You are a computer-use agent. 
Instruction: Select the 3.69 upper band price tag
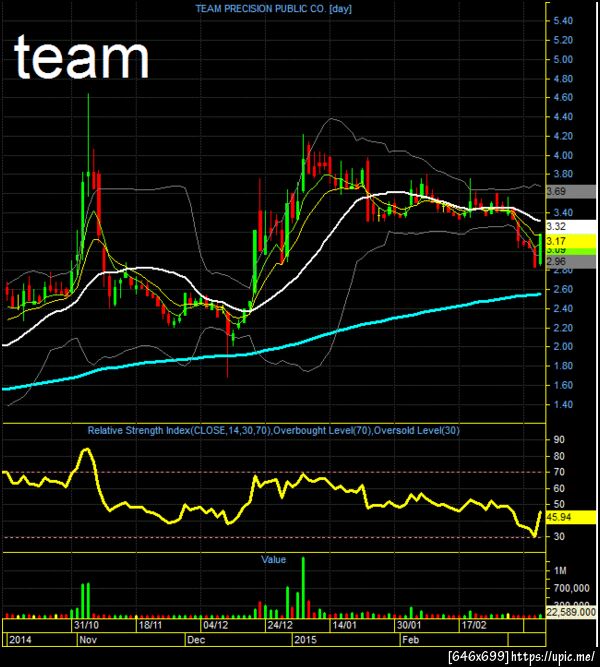(x=571, y=191)
